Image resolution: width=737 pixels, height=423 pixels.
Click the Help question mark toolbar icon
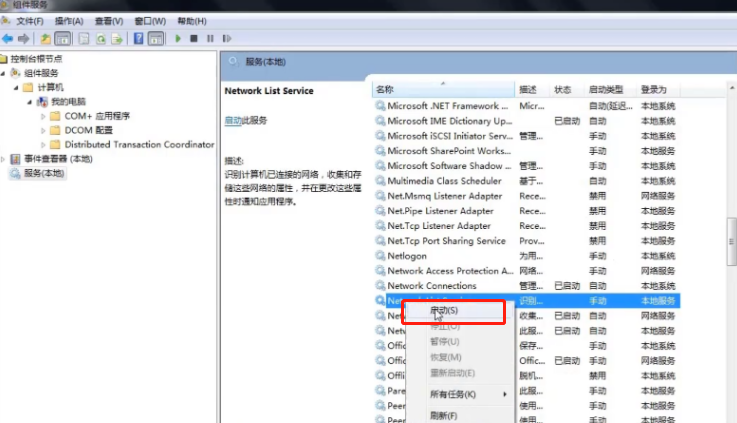tap(138, 39)
